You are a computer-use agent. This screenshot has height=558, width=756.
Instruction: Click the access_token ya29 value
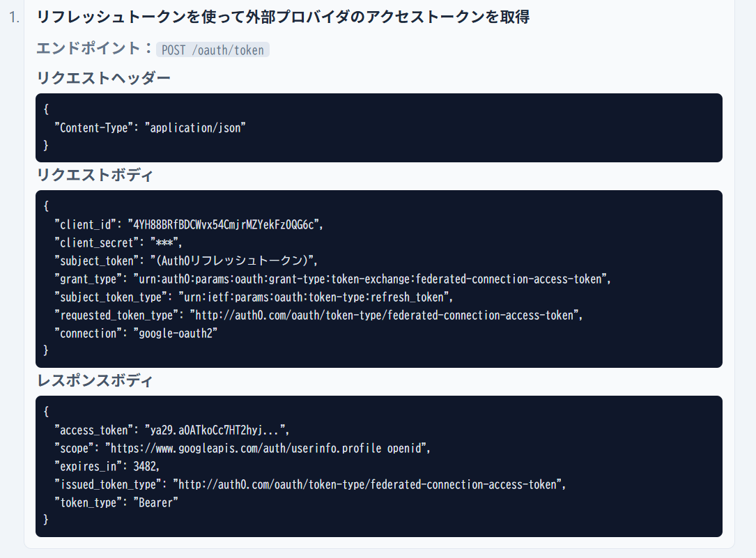pos(215,430)
